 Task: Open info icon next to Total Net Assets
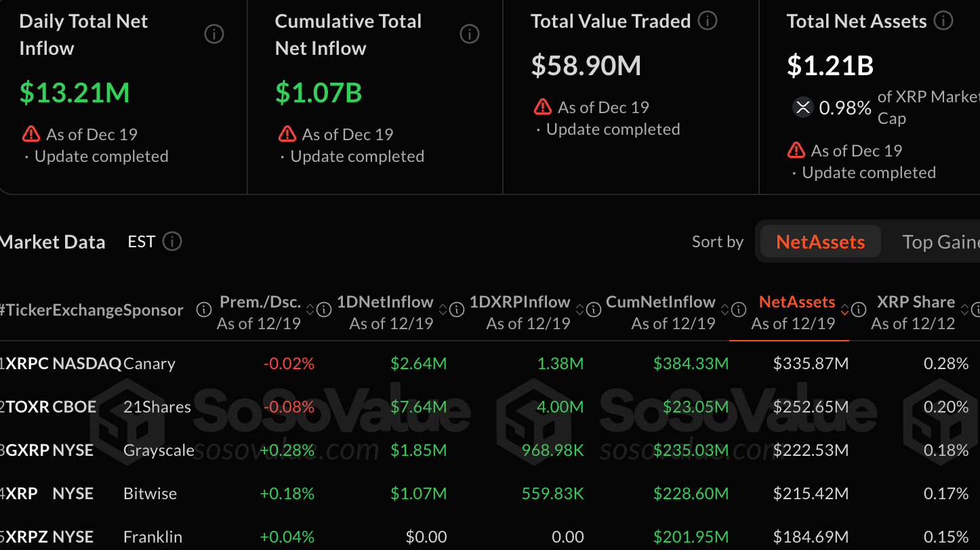tap(943, 21)
